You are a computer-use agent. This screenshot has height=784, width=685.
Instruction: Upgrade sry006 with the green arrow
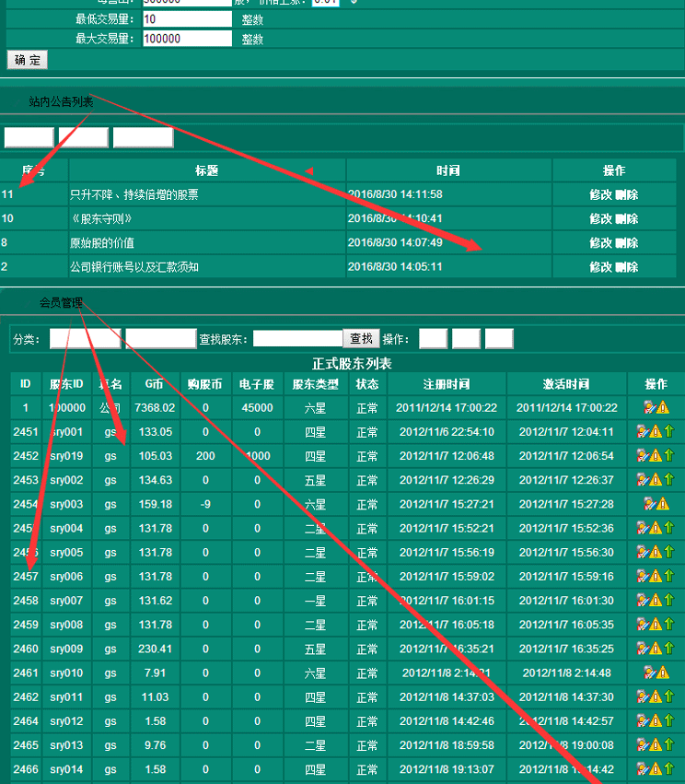[669, 576]
